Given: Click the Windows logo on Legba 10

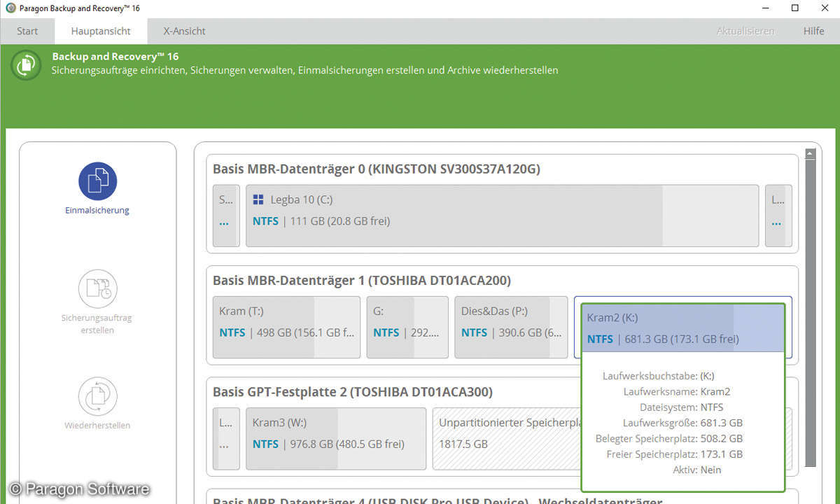Looking at the screenshot, I should (x=258, y=199).
